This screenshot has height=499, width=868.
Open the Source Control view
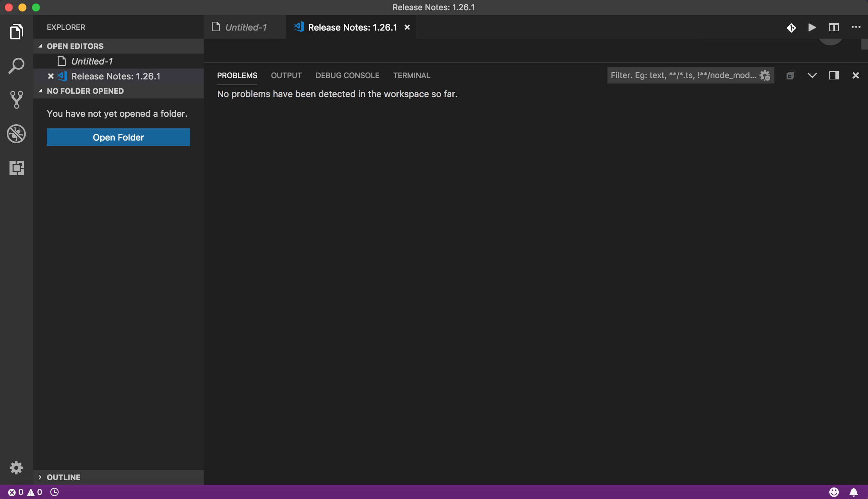[x=16, y=99]
